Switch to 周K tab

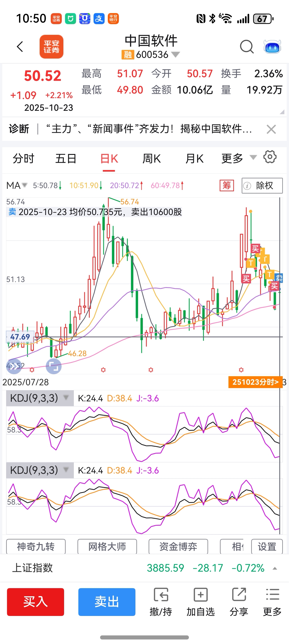[x=152, y=159]
